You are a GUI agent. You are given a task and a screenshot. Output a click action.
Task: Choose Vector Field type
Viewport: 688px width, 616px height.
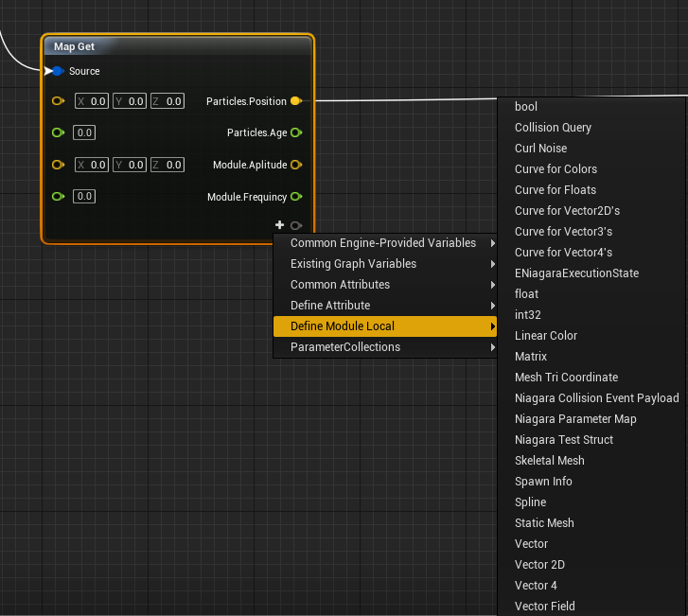[x=591, y=607]
